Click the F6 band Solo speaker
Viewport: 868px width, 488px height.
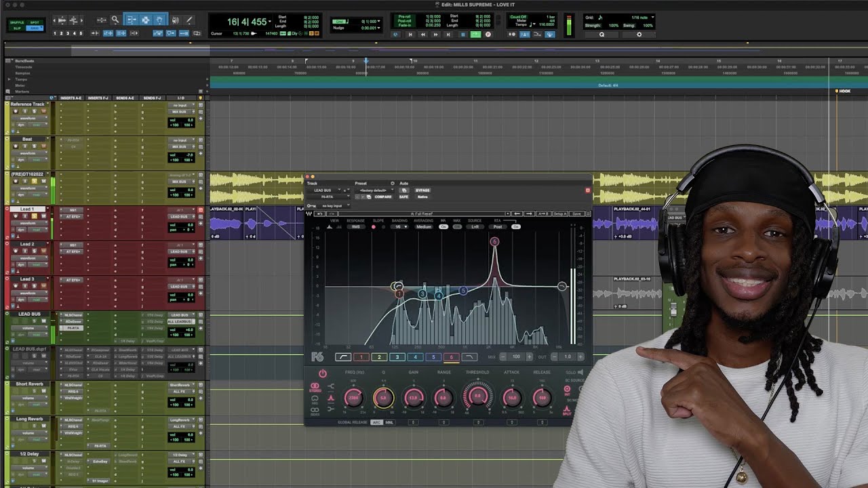click(582, 373)
